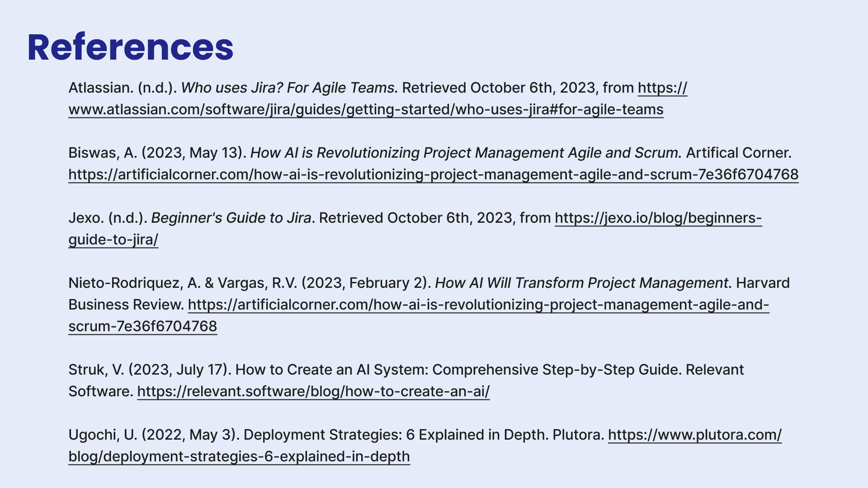This screenshot has height=488, width=868.
Task: Click the Jexo. (n.d.) author text
Action: pyautogui.click(x=108, y=218)
